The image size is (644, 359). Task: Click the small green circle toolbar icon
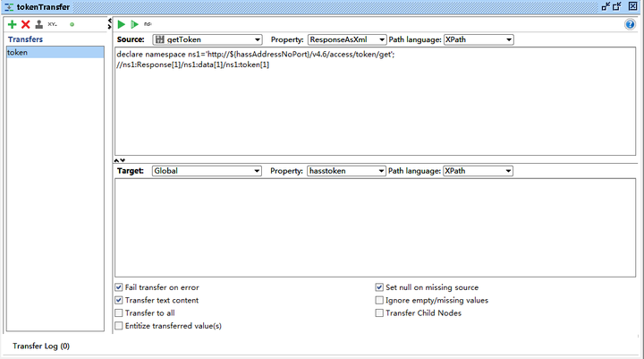click(72, 24)
